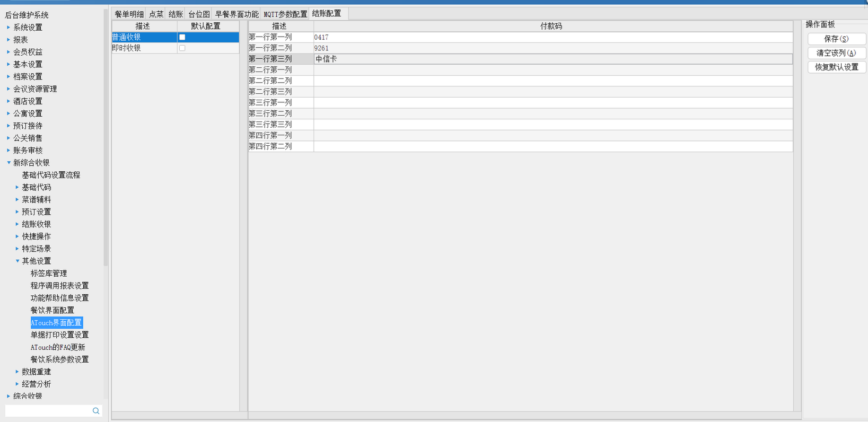868x422 pixels.
Task: Toggle default checkbox for 即时收银 row
Action: coord(182,48)
